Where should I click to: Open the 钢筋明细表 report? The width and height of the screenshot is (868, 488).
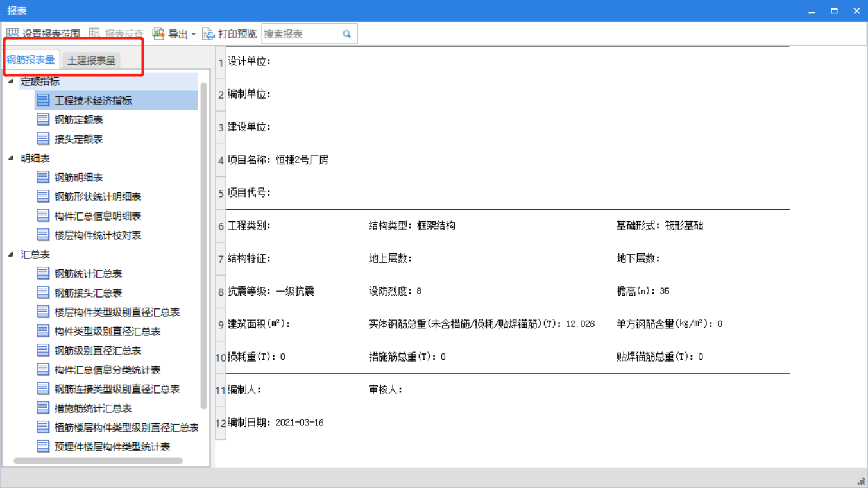tap(79, 178)
